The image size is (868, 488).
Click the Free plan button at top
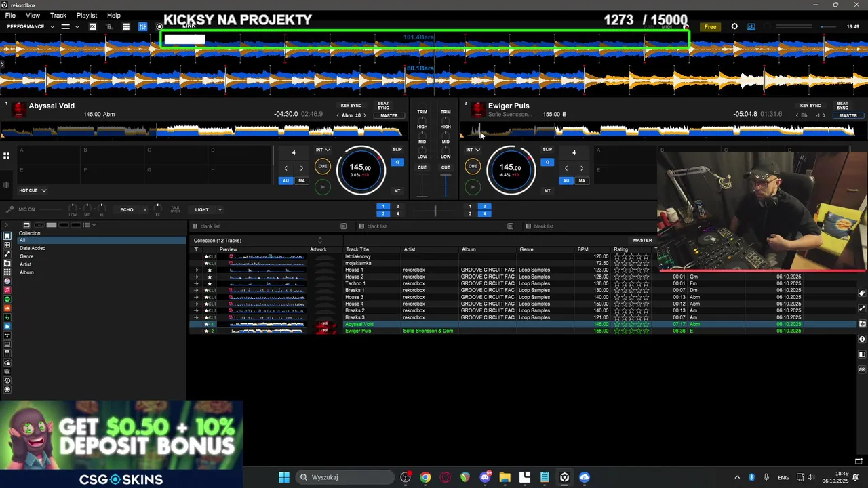pos(710,26)
